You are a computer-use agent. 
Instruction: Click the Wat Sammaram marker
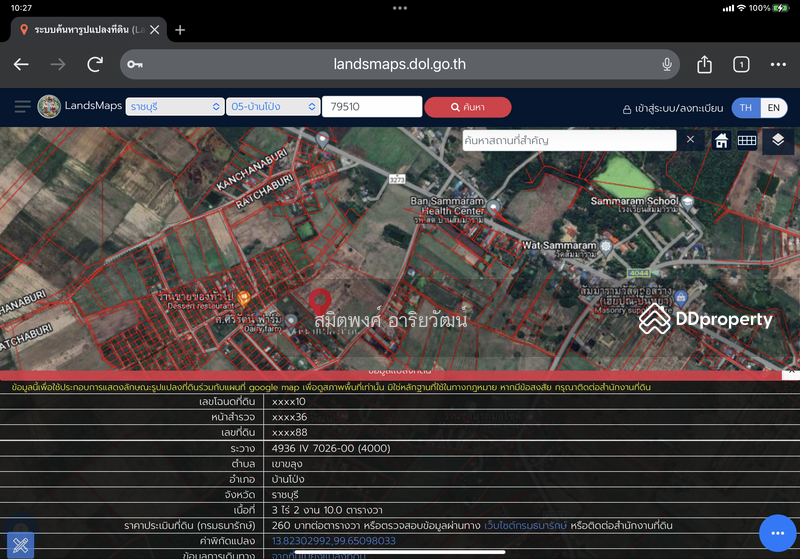coord(606,247)
